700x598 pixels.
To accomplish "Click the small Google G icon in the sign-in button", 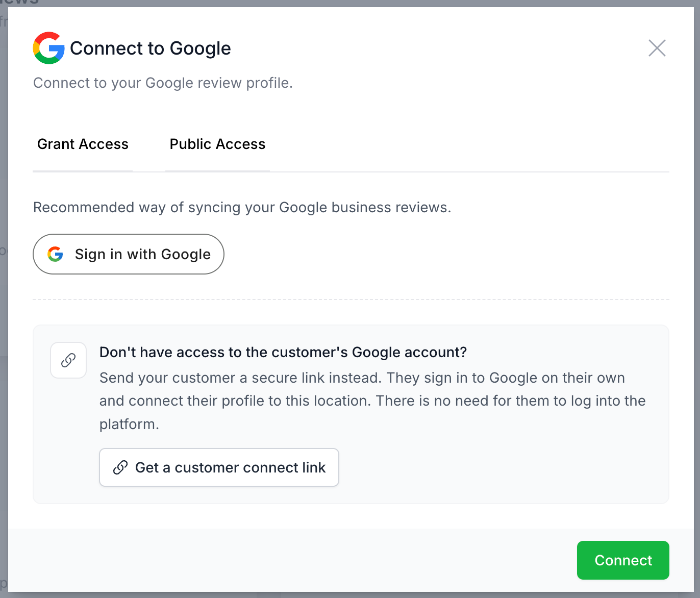I will pos(55,254).
